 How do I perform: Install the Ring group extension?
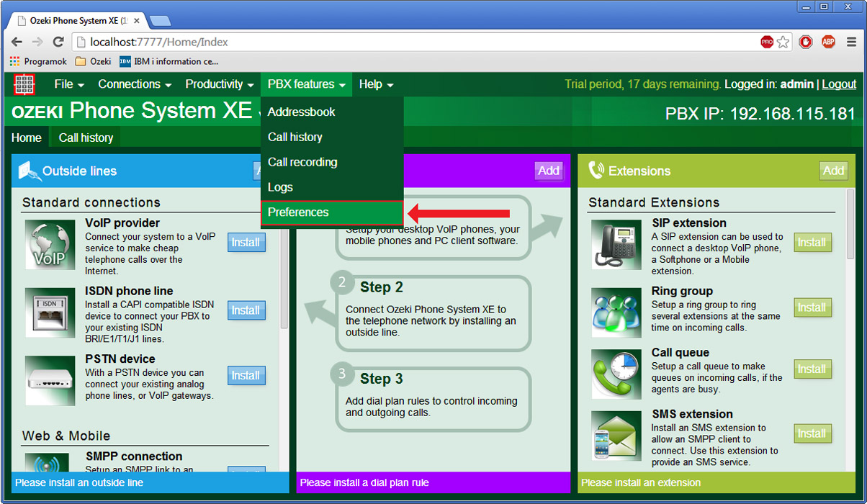click(812, 307)
